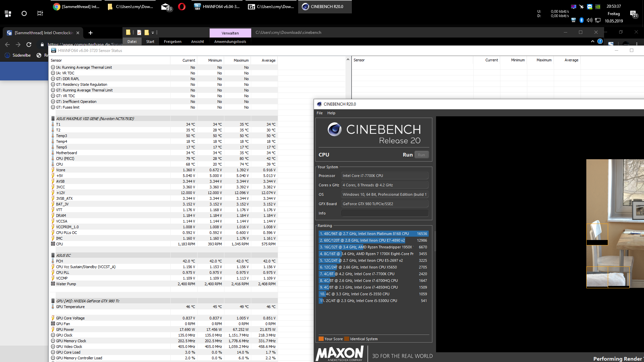Open the Explorer quick access toolbar dropdown

pyautogui.click(x=153, y=33)
